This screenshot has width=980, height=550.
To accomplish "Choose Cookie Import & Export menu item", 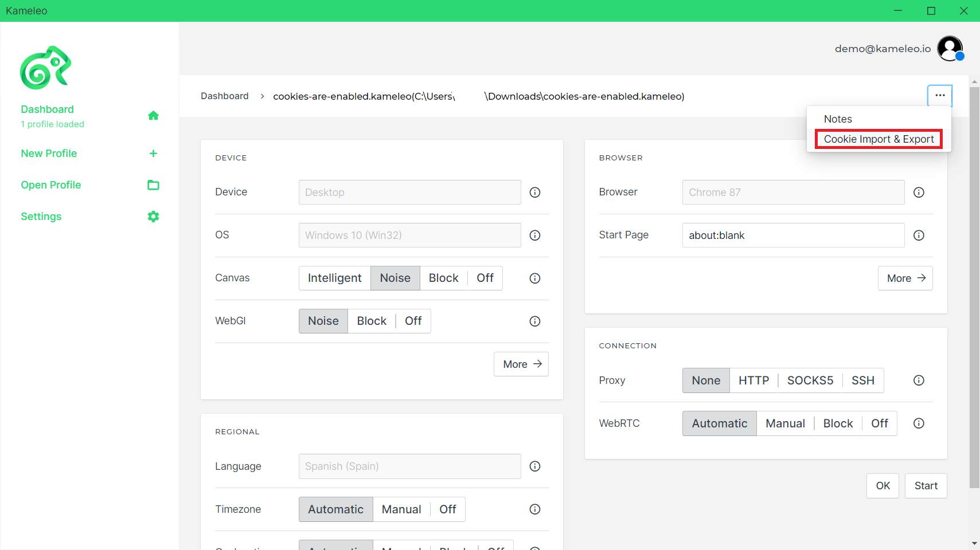I will (879, 139).
